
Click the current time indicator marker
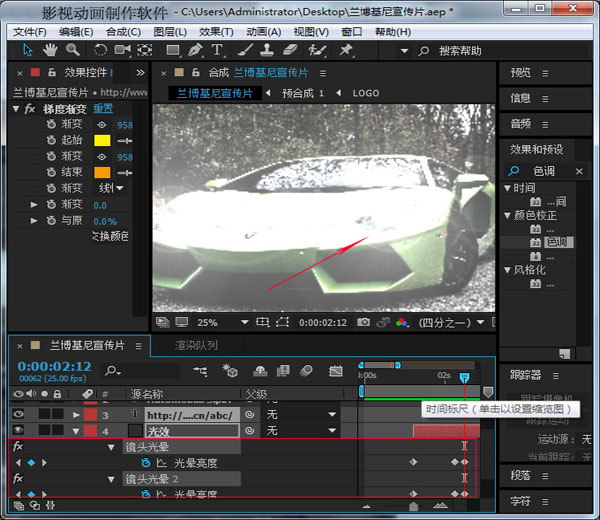(464, 378)
